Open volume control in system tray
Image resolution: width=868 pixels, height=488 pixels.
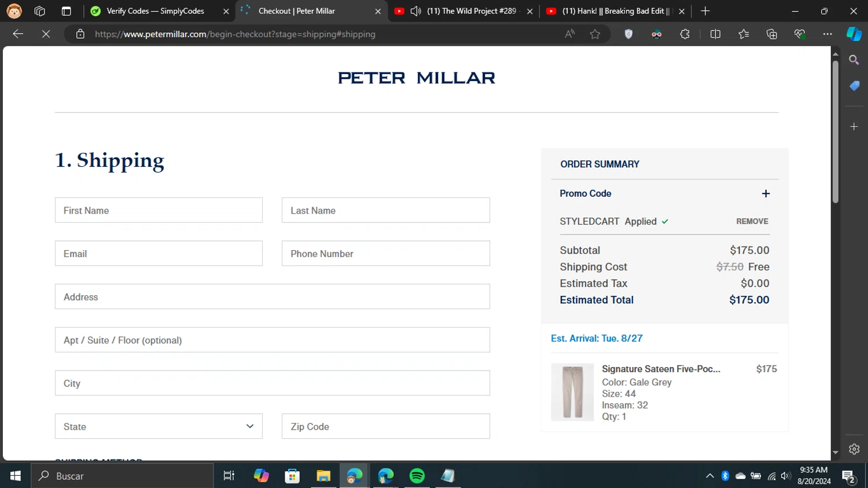pyautogui.click(x=785, y=476)
